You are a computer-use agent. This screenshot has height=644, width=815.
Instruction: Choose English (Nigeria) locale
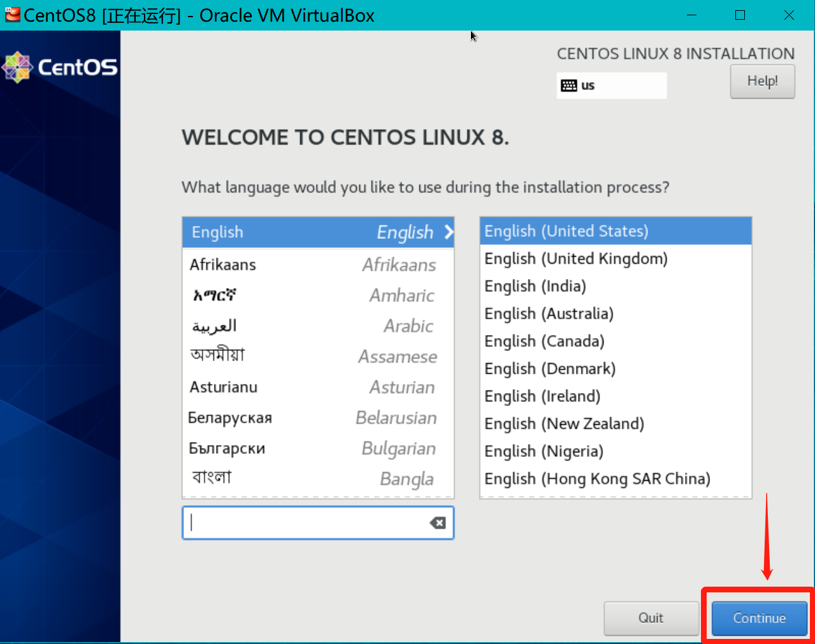click(x=616, y=451)
